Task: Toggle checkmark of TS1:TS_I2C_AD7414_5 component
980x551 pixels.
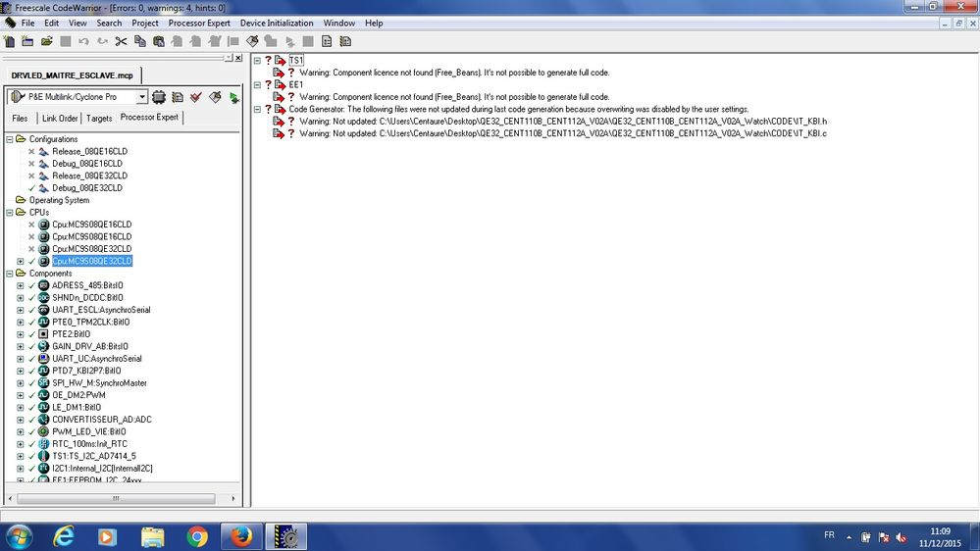Action: coord(31,456)
